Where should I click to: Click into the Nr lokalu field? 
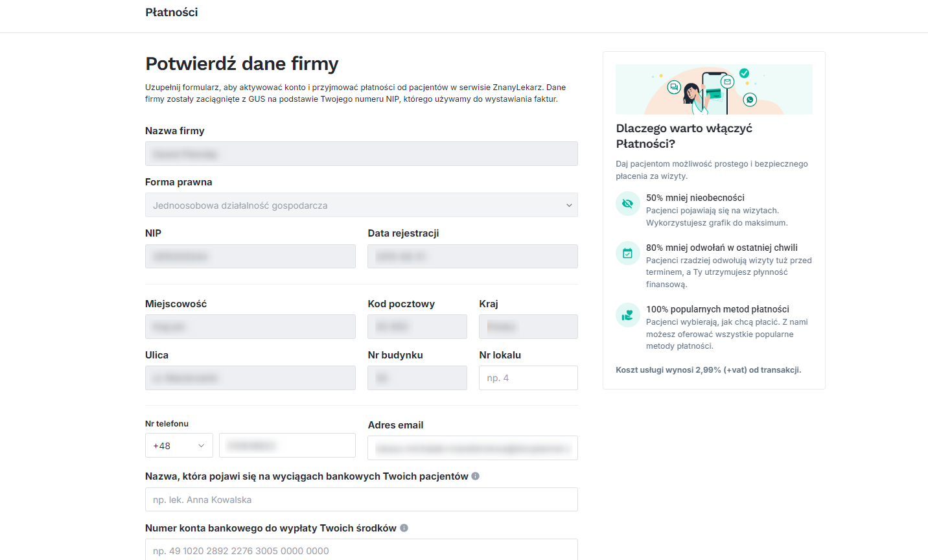[x=528, y=378]
